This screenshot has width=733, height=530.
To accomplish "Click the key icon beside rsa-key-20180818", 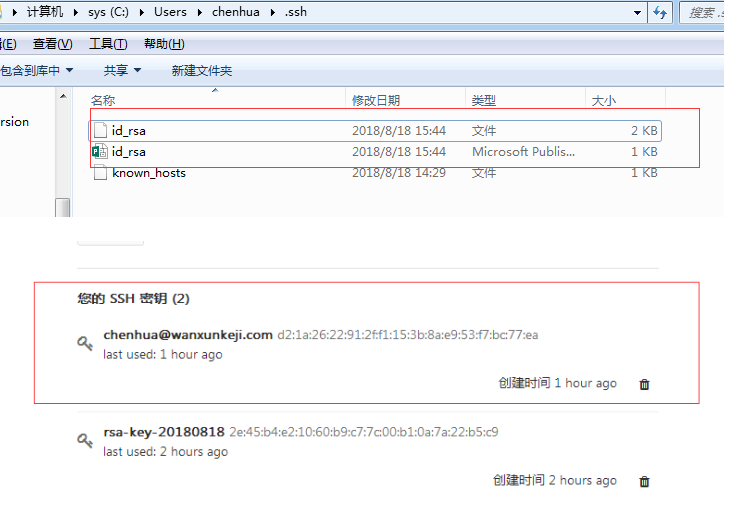I will click(85, 441).
